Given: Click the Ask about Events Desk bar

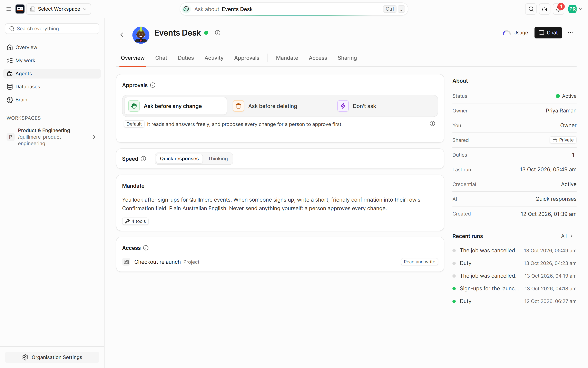Looking at the screenshot, I should [294, 9].
